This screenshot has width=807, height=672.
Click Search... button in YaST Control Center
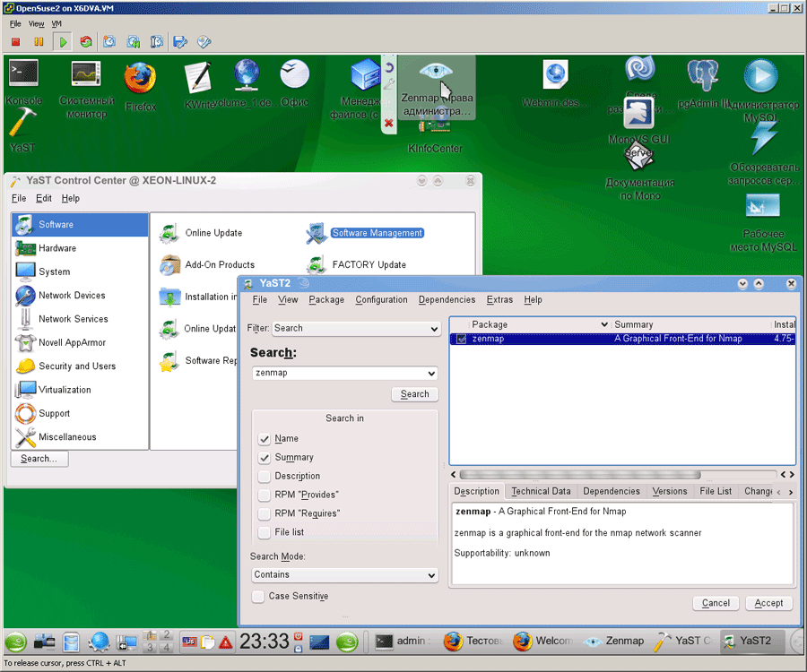click(x=39, y=459)
